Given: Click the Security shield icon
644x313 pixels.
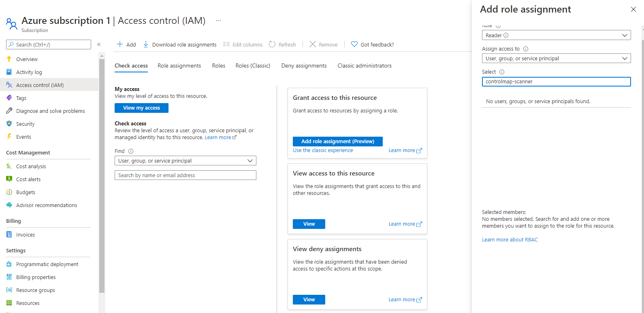Looking at the screenshot, I should (x=9, y=124).
